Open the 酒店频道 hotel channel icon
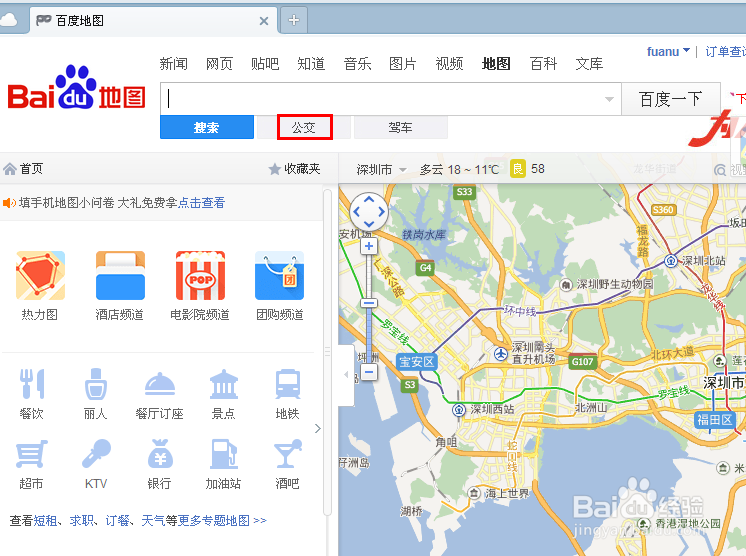The image size is (746, 556). click(x=120, y=276)
